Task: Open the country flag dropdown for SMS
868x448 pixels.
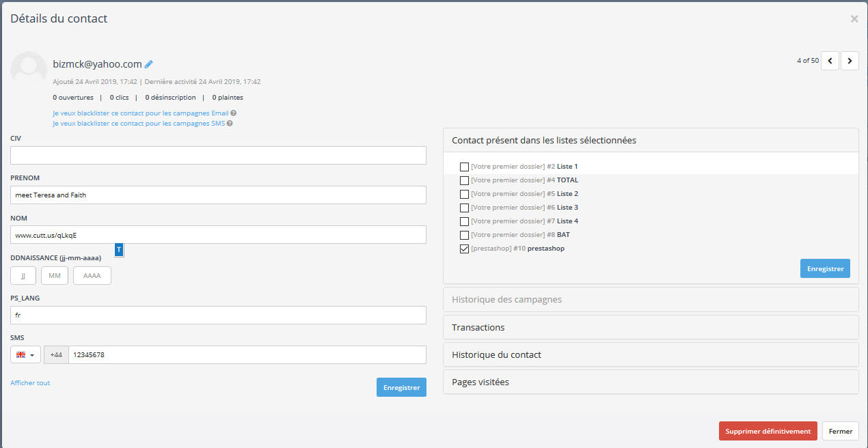Action: 25,355
